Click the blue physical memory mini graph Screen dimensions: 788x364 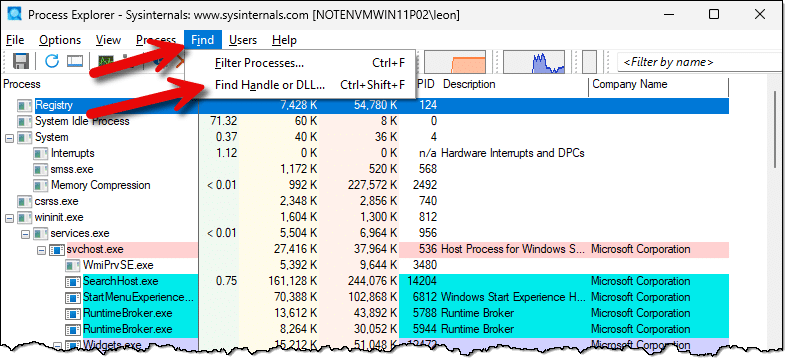tap(534, 61)
